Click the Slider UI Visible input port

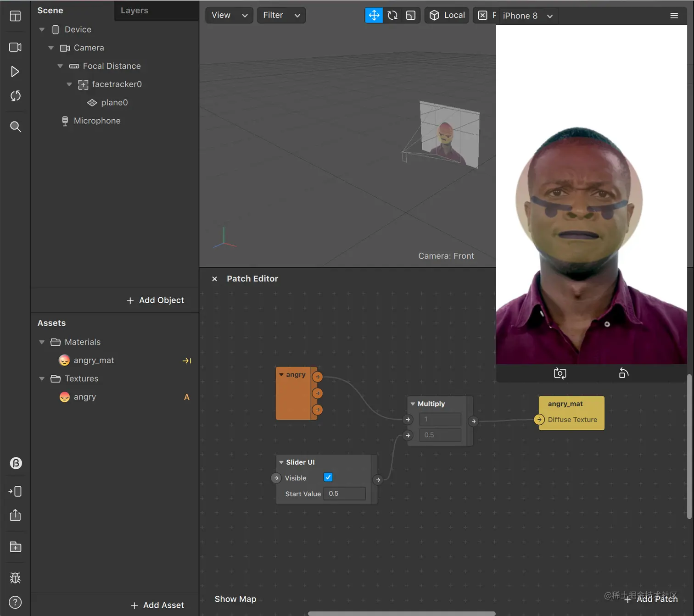tap(276, 478)
